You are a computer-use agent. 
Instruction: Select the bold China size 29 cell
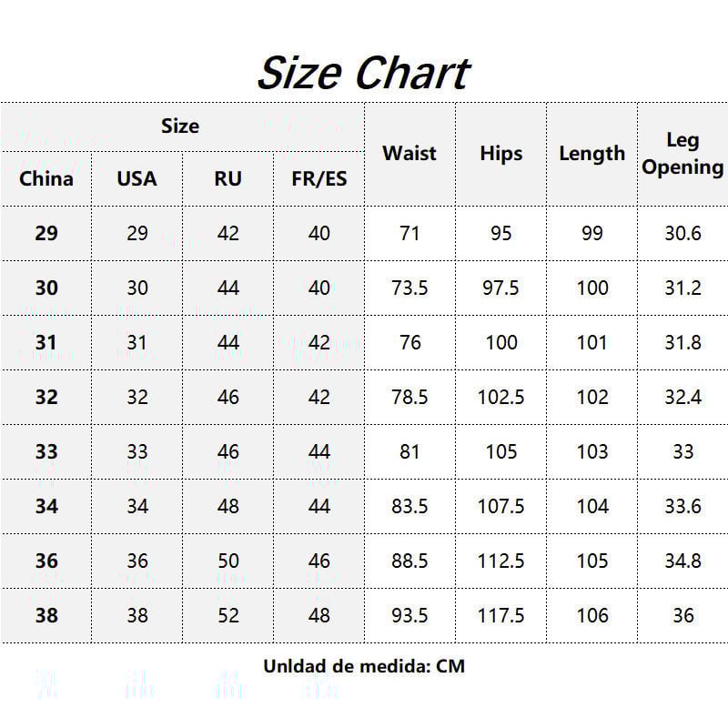point(46,233)
